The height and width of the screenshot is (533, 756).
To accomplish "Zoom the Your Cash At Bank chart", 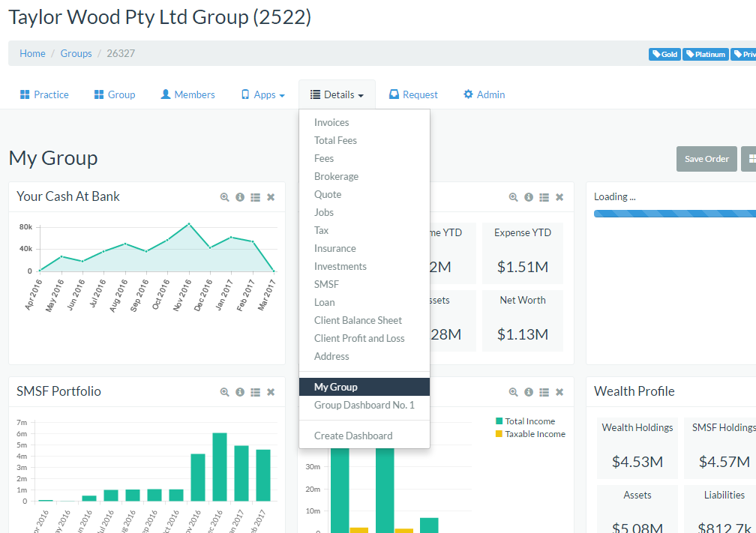I will [224, 197].
